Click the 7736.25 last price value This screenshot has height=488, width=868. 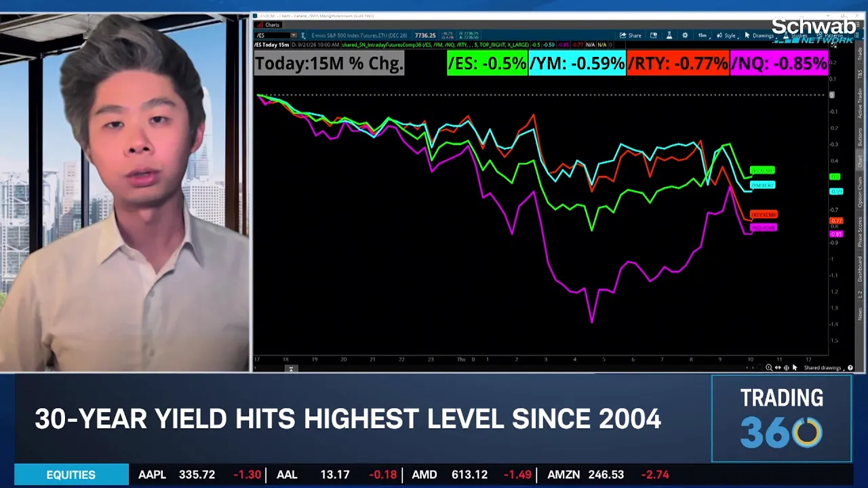point(425,35)
